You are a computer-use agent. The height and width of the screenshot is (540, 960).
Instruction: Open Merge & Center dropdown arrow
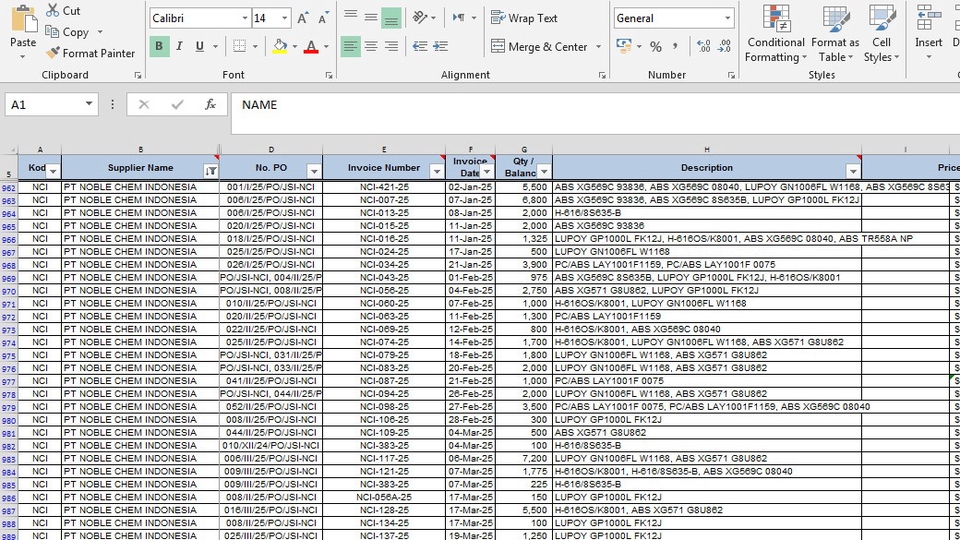(x=598, y=47)
